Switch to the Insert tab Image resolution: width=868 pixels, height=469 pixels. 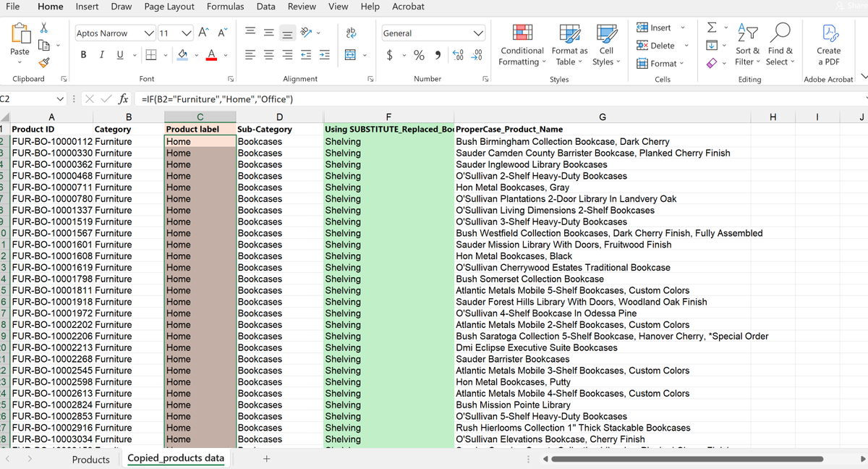pos(88,7)
